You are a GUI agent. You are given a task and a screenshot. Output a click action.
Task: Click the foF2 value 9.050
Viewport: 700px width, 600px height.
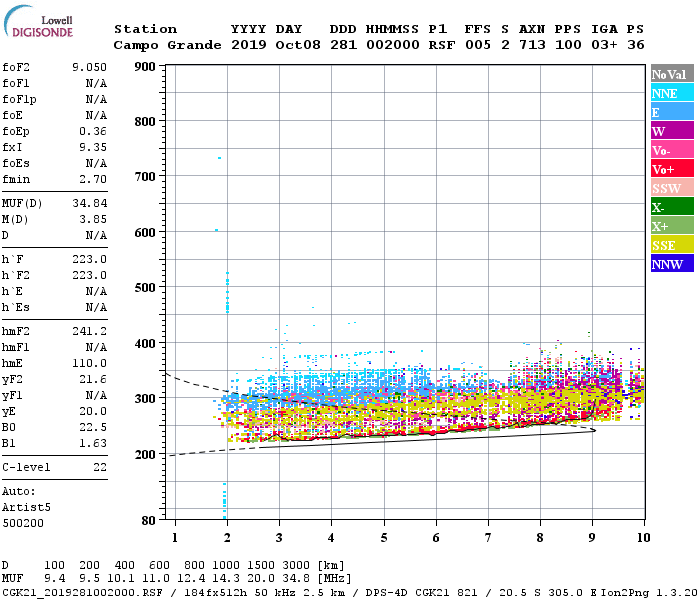click(x=89, y=67)
